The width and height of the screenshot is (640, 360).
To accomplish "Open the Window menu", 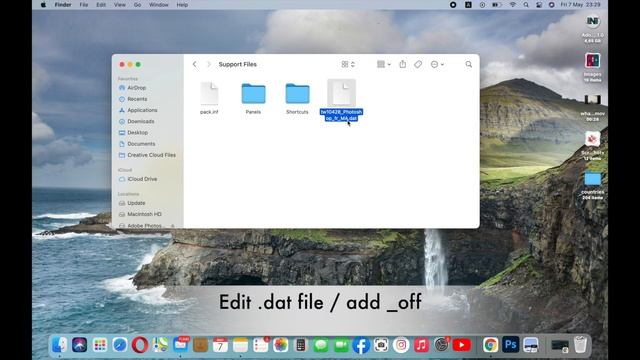I will pyautogui.click(x=159, y=5).
